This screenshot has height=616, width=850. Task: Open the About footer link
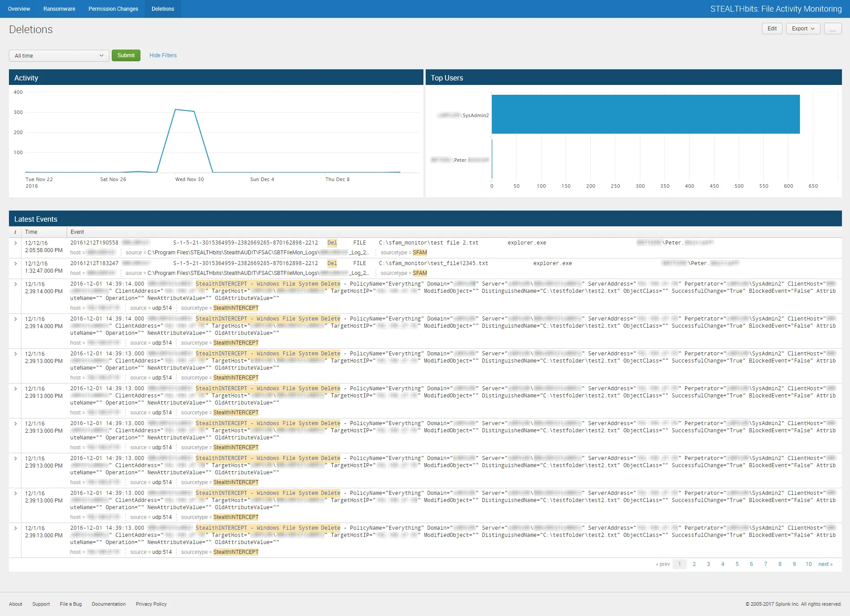tap(16, 604)
